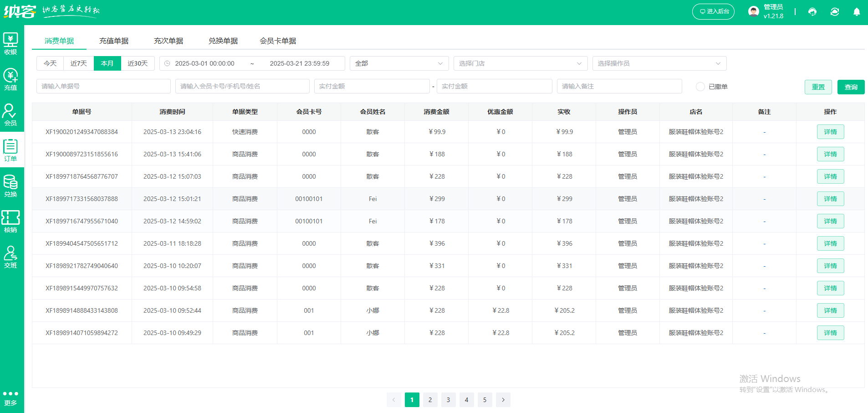Open the 收银 cashier sidebar icon
This screenshot has width=868, height=413.
click(x=10, y=44)
